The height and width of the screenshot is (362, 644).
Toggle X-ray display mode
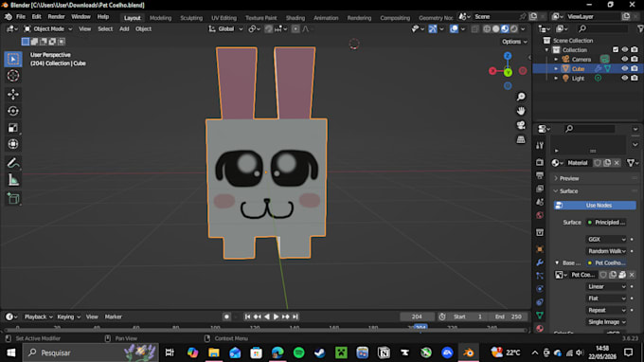474,28
